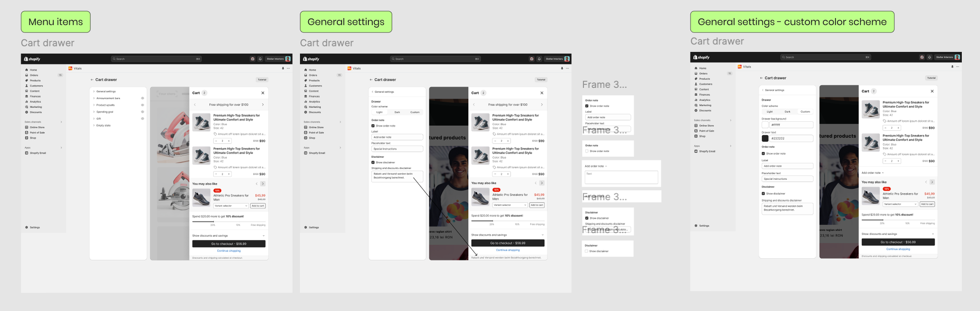The width and height of the screenshot is (980, 311).
Task: Open Discounts in middle General settings frame sidebar
Action: point(314,112)
